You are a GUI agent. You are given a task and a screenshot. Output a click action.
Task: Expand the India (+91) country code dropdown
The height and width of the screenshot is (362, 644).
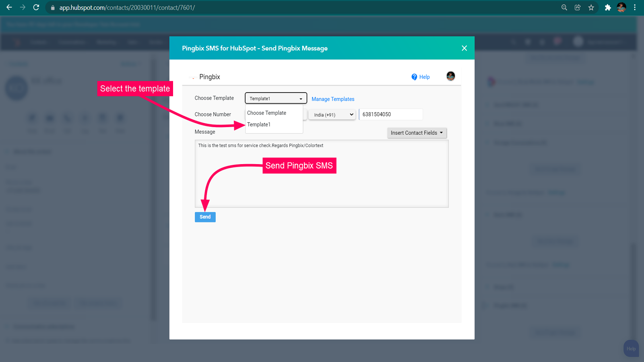pyautogui.click(x=332, y=115)
